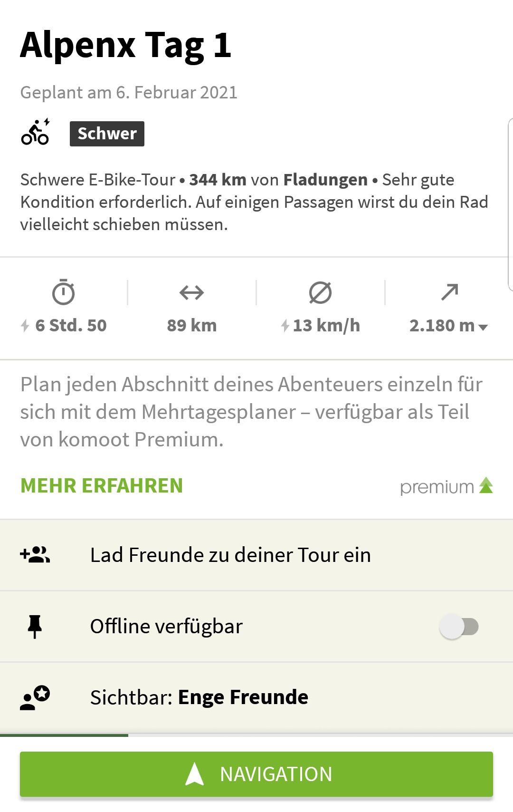513x812 pixels.
Task: Tap the stopwatch duration icon
Action: [x=63, y=292]
